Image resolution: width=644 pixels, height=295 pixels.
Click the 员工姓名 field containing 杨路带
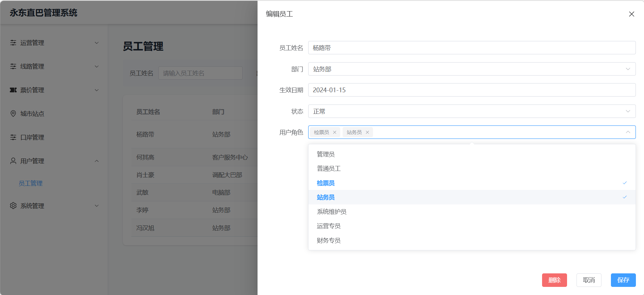coord(472,48)
